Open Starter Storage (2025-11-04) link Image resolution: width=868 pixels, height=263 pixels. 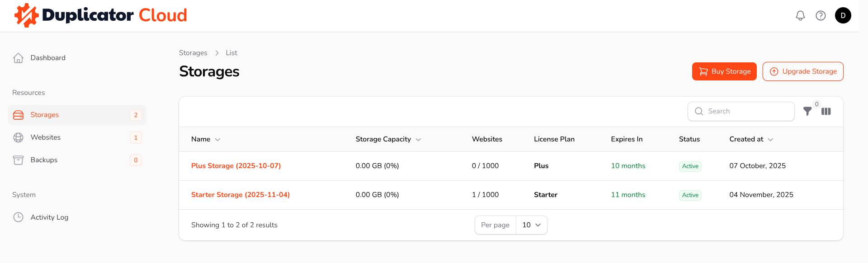(240, 195)
